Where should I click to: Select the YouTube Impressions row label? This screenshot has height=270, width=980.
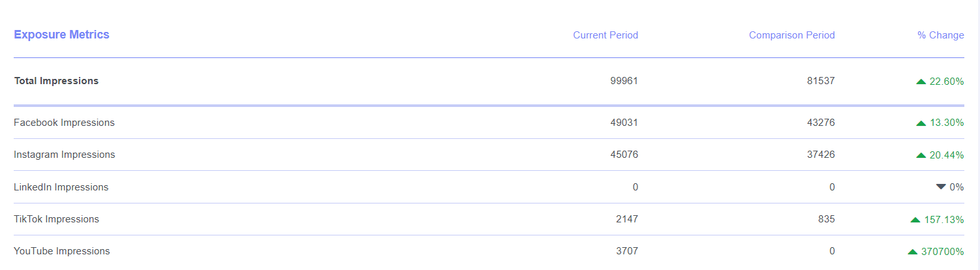61,251
